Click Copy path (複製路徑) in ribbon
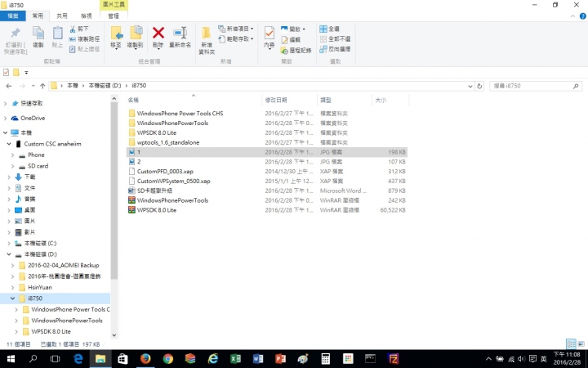Image resolution: width=588 pixels, height=368 pixels. coord(84,38)
